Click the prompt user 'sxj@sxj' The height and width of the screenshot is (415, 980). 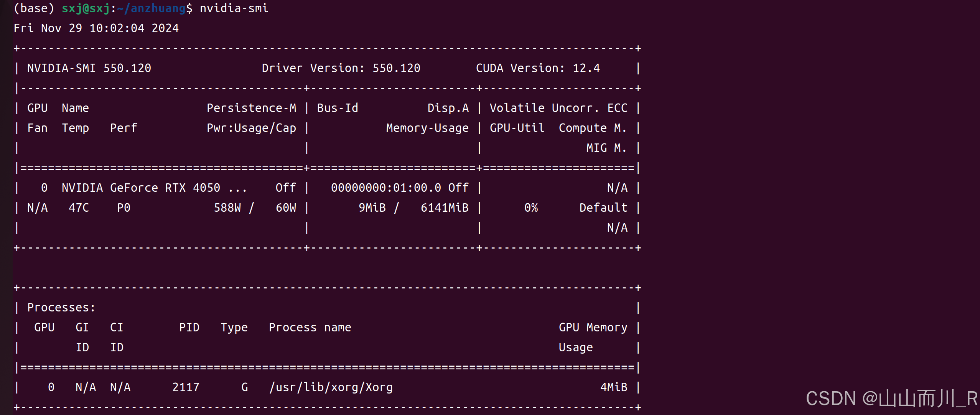coord(86,8)
